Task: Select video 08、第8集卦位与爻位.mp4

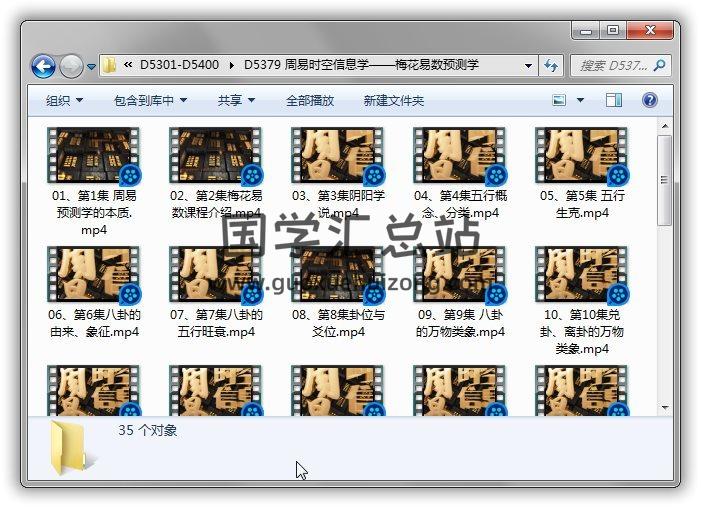Action: point(338,292)
